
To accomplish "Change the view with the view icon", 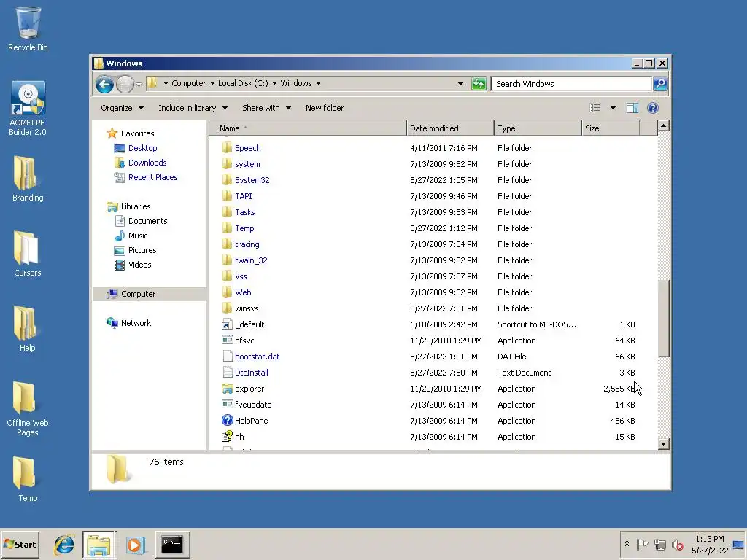I will point(595,108).
